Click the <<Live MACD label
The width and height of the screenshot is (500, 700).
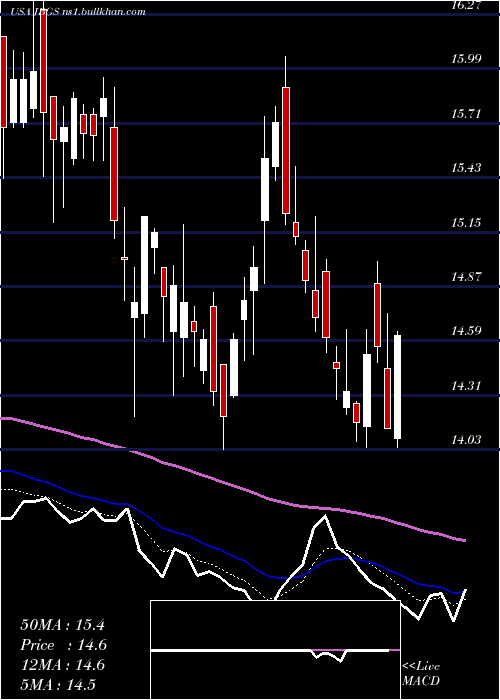tap(421, 673)
